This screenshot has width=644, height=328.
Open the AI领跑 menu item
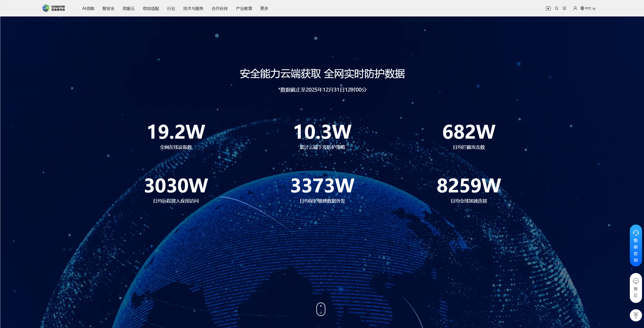coord(88,8)
